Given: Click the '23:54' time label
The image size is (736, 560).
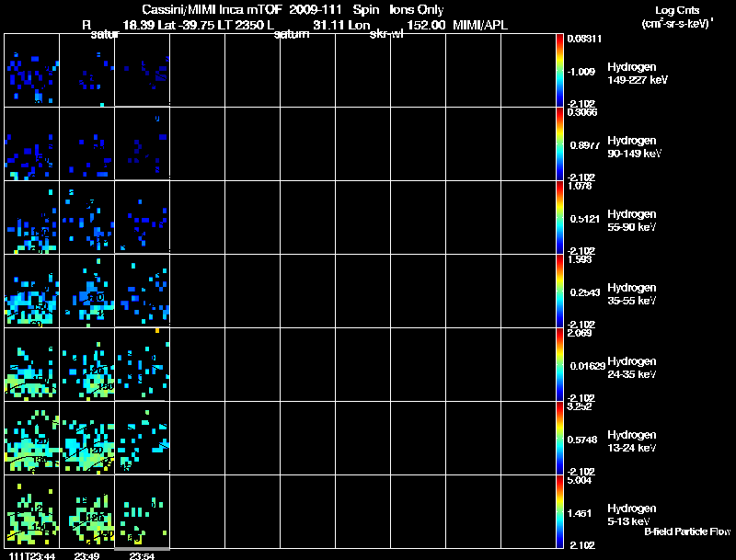Looking at the screenshot, I should tap(142, 556).
